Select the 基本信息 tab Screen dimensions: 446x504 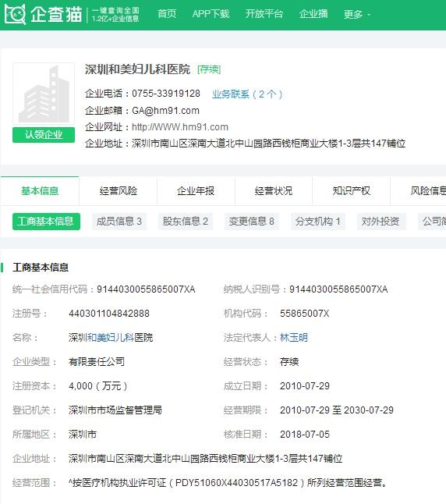40,191
